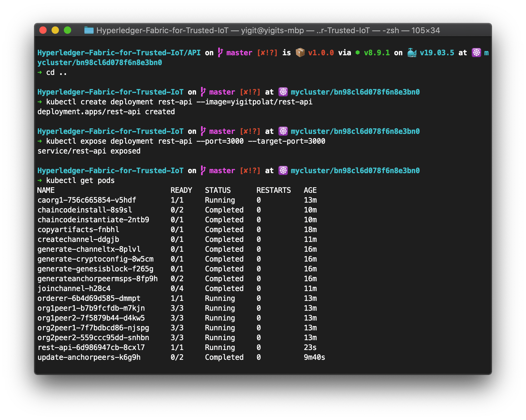The image size is (526, 420).
Task: Click the terminal window title text
Action: click(x=268, y=30)
